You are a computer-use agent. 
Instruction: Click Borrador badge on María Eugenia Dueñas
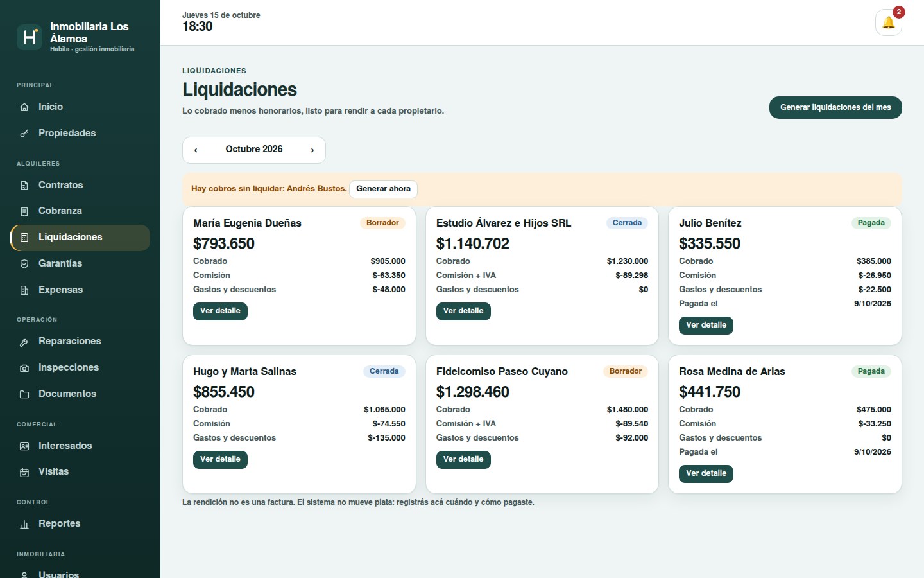pos(382,223)
